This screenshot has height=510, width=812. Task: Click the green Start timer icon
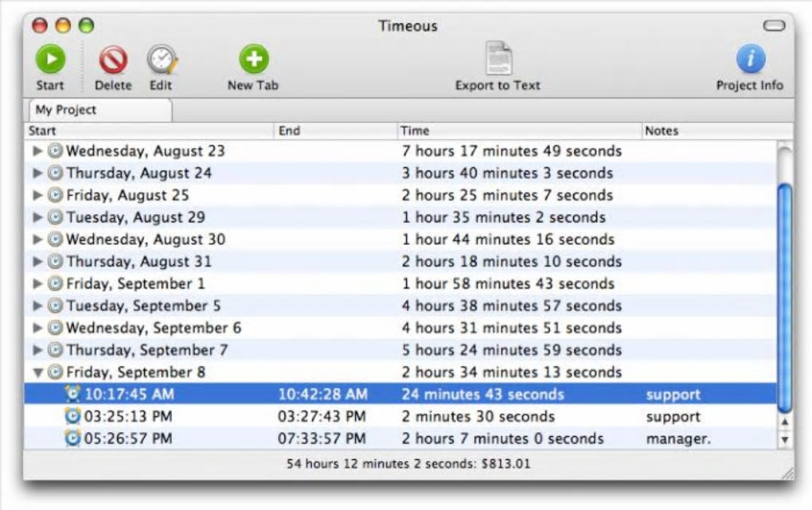[x=50, y=59]
